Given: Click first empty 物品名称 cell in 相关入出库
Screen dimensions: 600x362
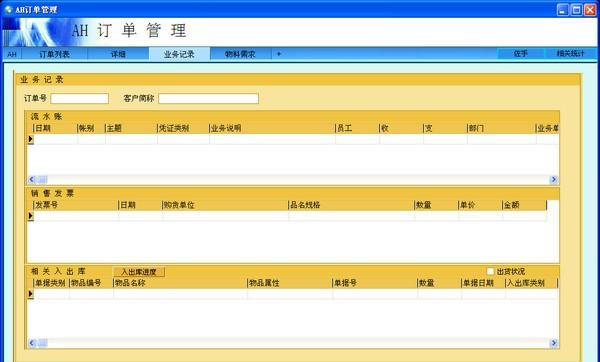Looking at the screenshot, I should click(180, 294).
